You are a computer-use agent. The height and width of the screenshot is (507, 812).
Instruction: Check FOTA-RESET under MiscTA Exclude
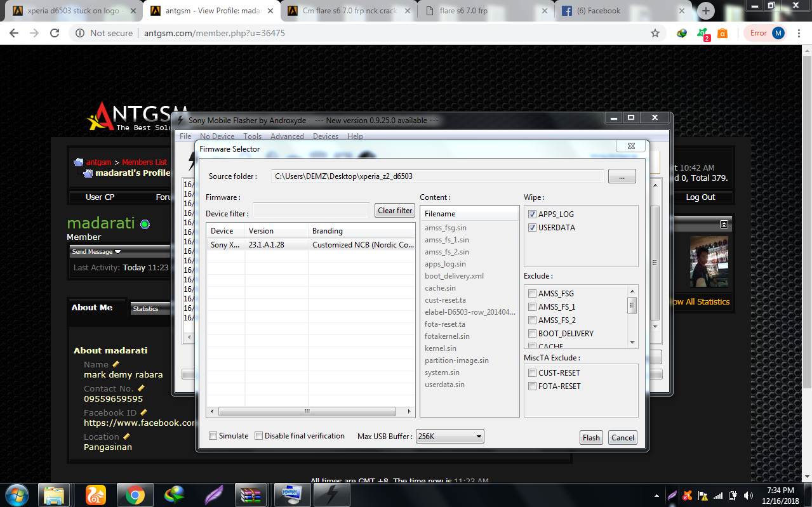532,386
